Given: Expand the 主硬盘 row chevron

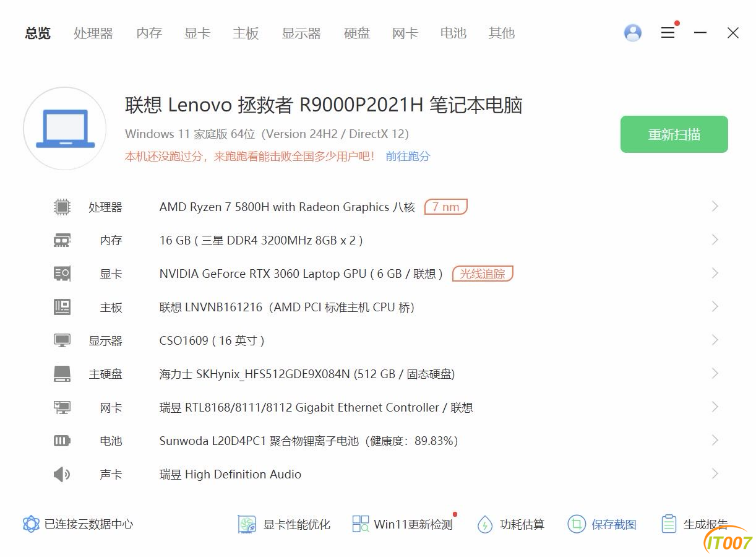Looking at the screenshot, I should point(715,373).
